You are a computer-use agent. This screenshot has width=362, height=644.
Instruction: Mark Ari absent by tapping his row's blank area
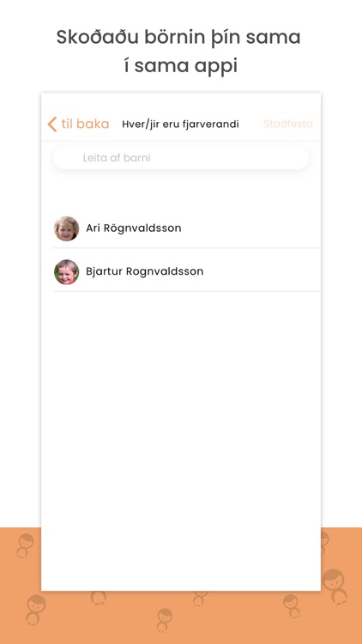click(250, 228)
